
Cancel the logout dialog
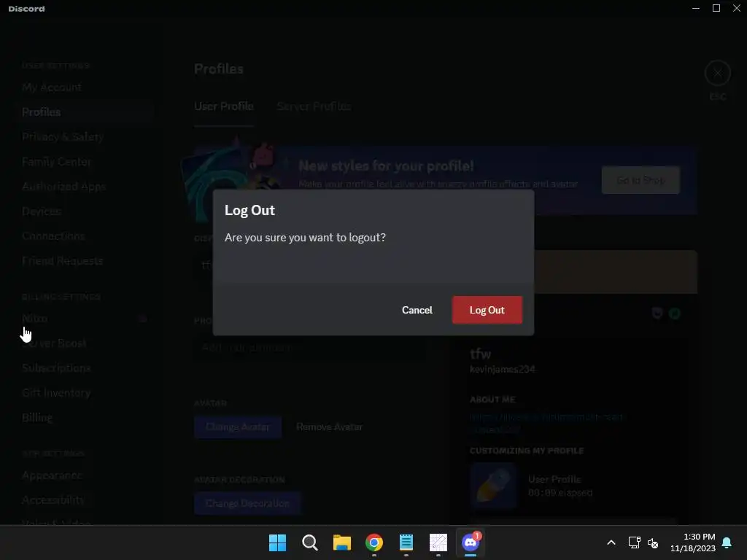point(417,310)
